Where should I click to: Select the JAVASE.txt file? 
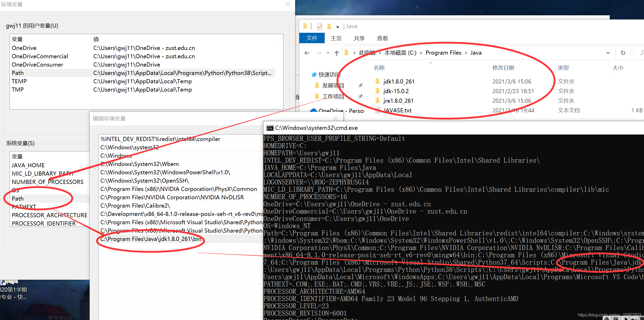[397, 110]
